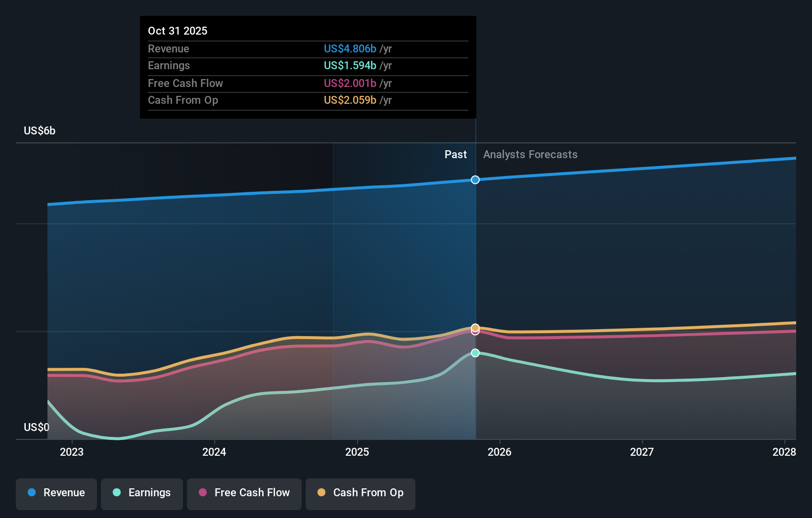The width and height of the screenshot is (812, 518).
Task: Select the Earnings data point marker on chart
Action: click(x=475, y=352)
